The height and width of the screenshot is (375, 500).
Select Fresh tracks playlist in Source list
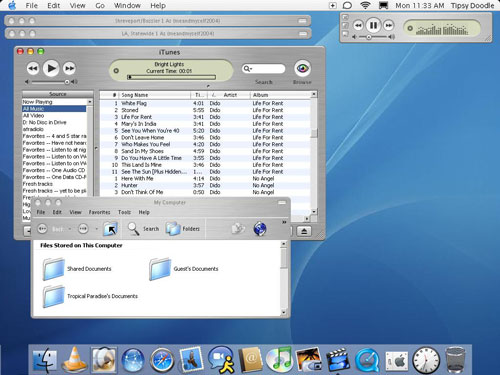(x=54, y=184)
